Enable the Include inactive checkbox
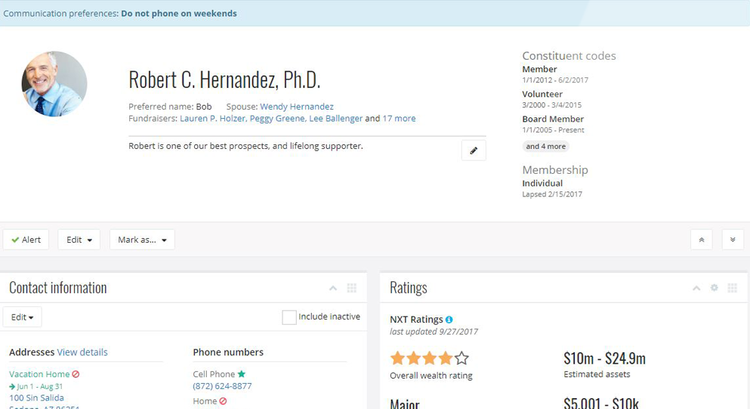Viewport: 750px width, 409px height. 289,317
